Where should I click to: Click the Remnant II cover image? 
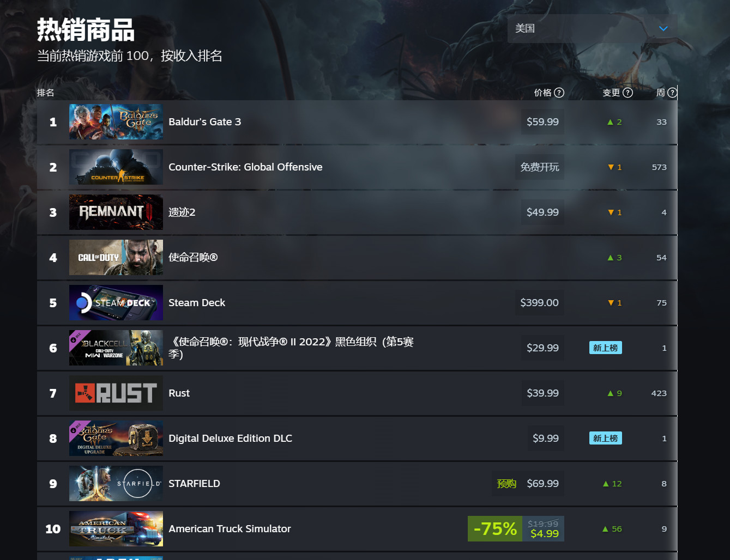click(116, 212)
